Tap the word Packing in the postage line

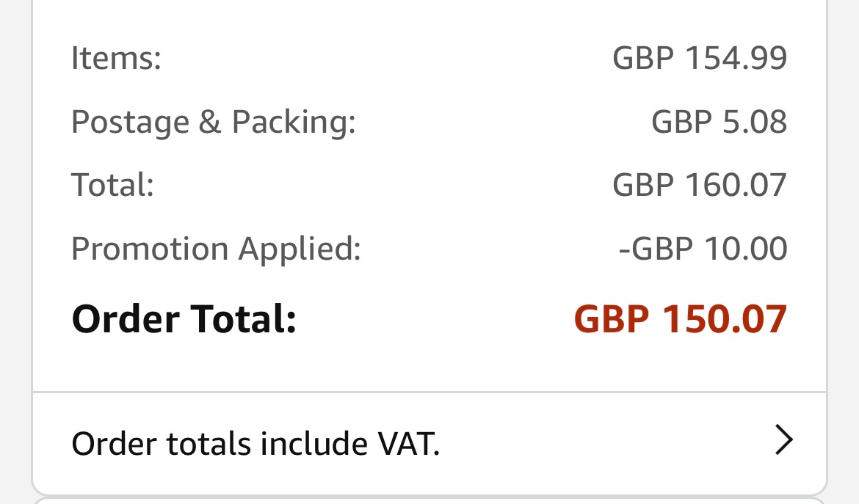[294, 122]
